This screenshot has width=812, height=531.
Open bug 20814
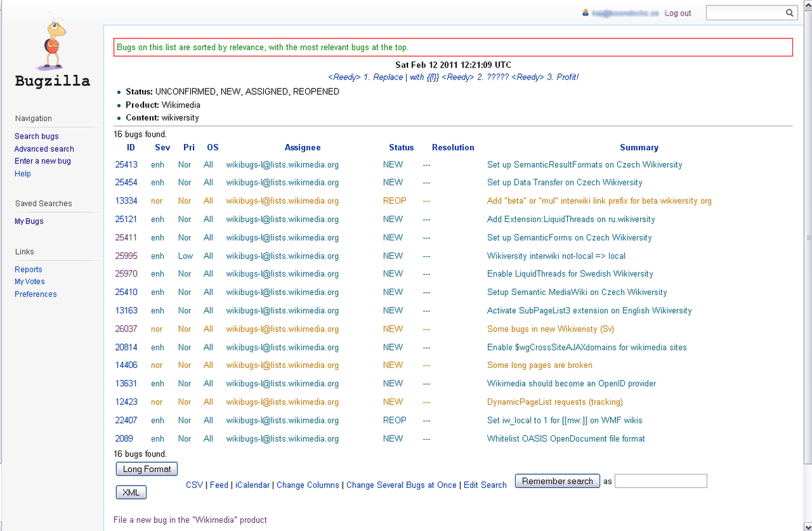126,347
